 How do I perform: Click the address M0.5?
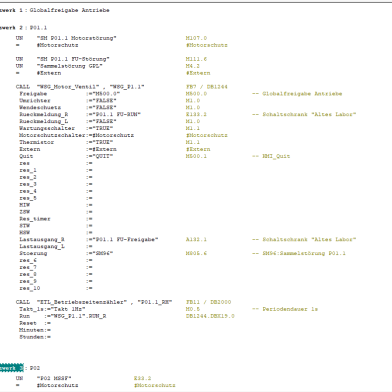click(193, 309)
